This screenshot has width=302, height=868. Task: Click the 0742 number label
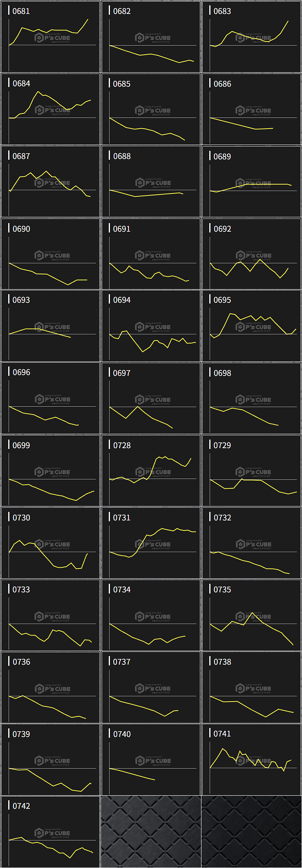21,806
